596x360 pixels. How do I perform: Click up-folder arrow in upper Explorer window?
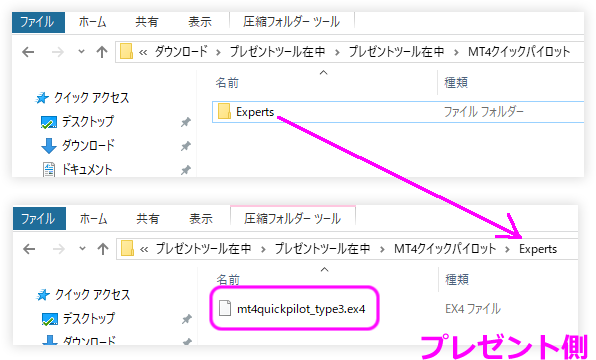point(102,52)
